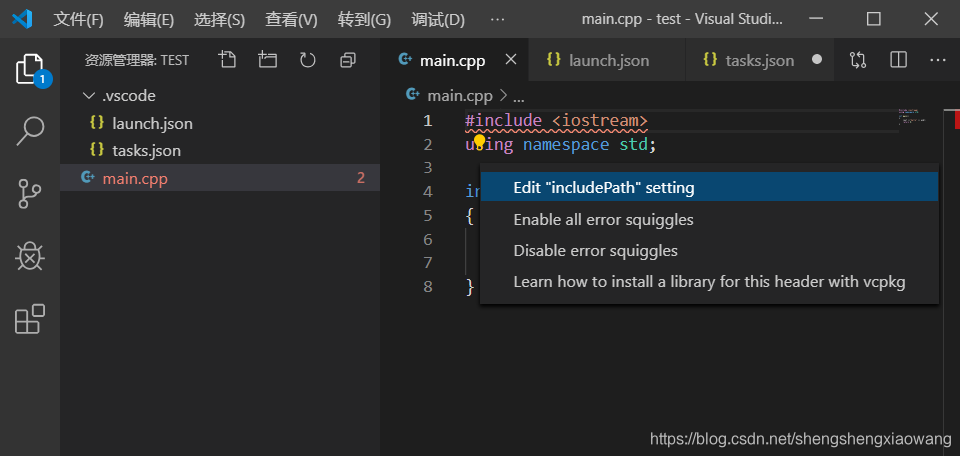961x458 pixels.
Task: Open the 文件(F) menu
Action: pyautogui.click(x=78, y=20)
